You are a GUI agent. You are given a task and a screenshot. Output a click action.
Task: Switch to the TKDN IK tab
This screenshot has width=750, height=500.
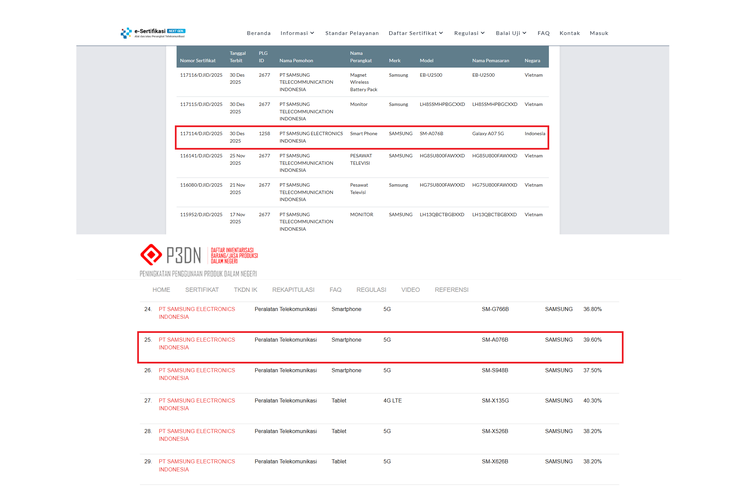click(x=246, y=289)
